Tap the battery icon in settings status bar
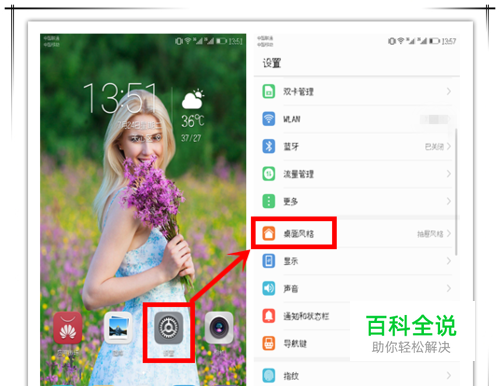 tap(434, 41)
